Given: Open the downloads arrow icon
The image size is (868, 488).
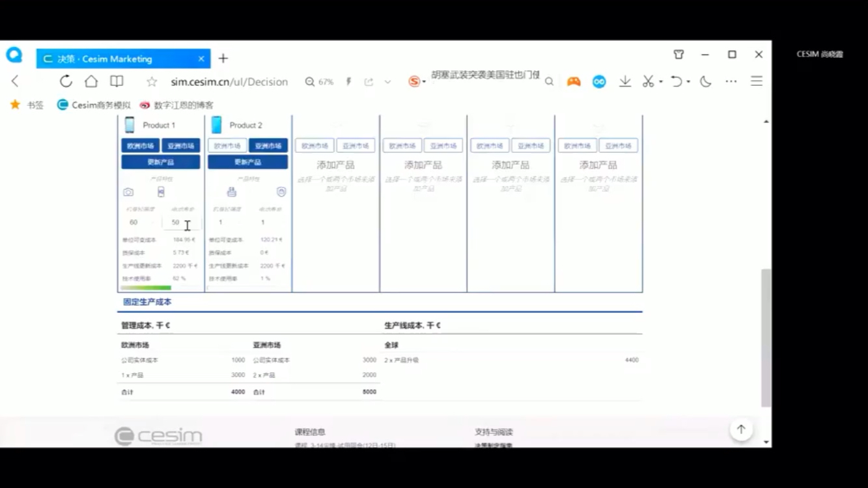Looking at the screenshot, I should pyautogui.click(x=625, y=81).
